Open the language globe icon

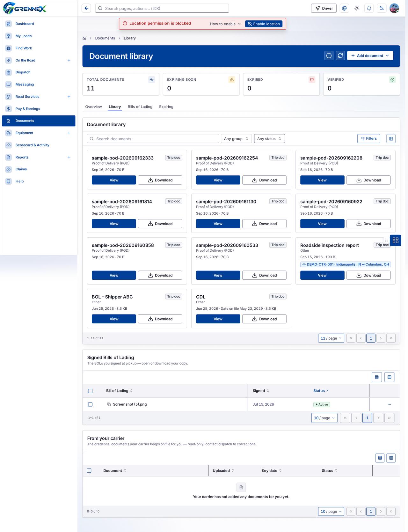(344, 8)
